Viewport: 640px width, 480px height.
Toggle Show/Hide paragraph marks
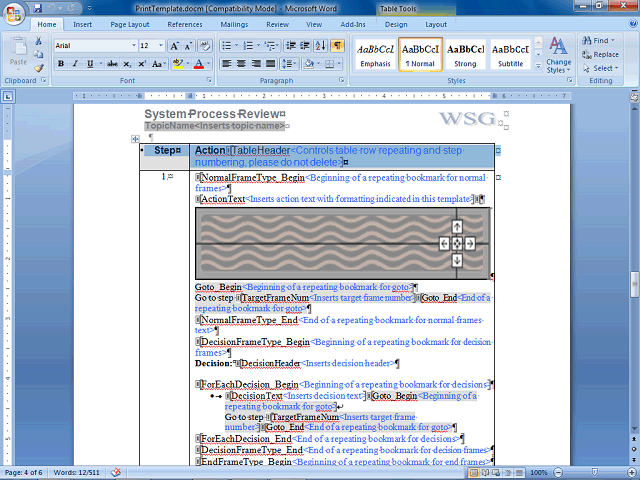[337, 46]
